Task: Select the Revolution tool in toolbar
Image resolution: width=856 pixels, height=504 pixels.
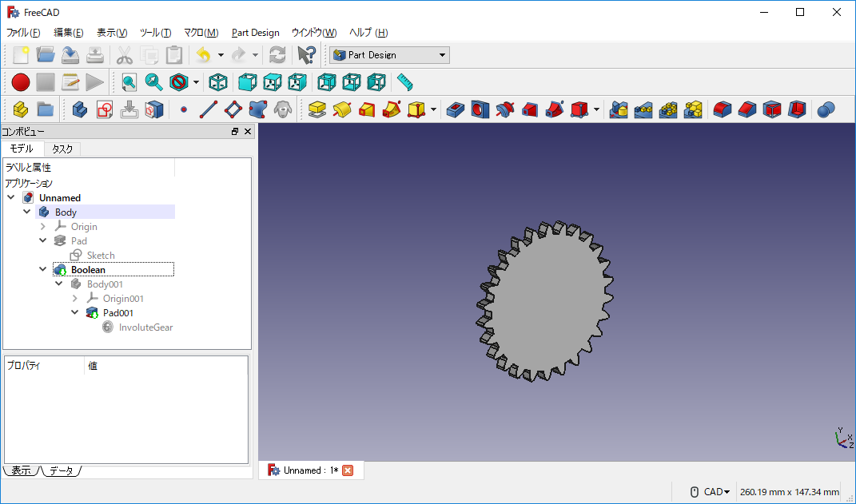Action: [x=342, y=109]
